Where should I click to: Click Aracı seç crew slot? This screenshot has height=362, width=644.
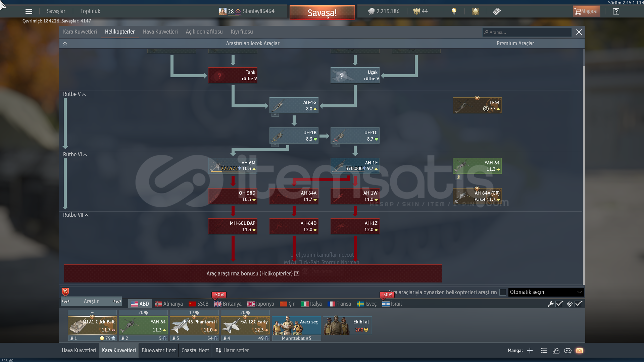click(296, 325)
